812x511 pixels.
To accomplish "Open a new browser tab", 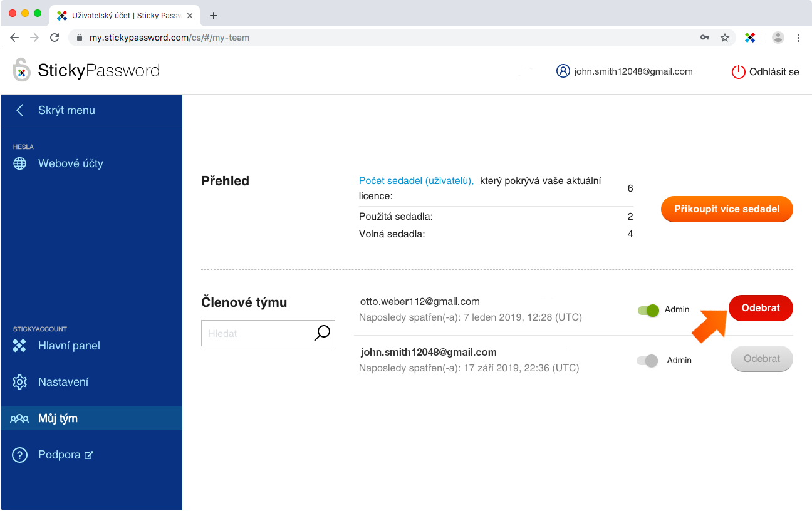I will tap(213, 16).
